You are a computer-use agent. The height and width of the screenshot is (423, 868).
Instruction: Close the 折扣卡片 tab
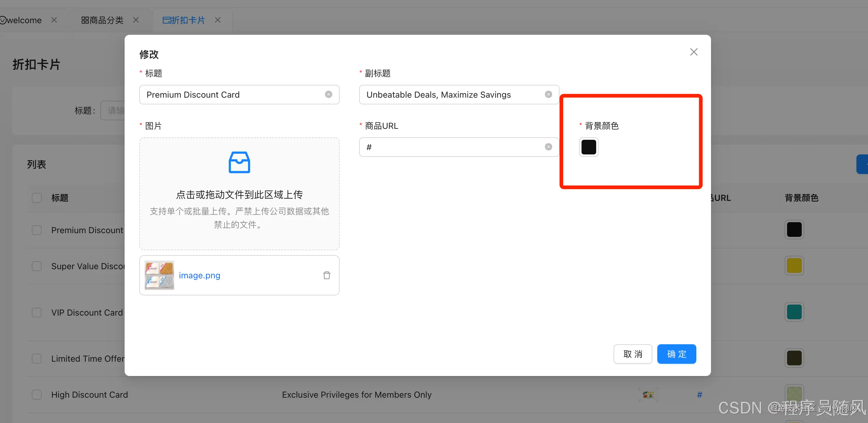coord(218,20)
